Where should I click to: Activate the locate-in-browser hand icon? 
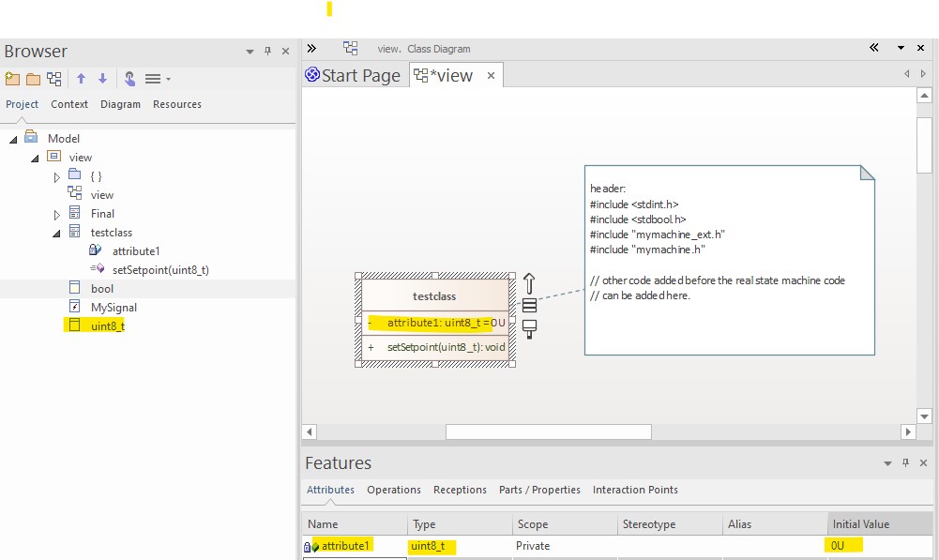(x=129, y=79)
